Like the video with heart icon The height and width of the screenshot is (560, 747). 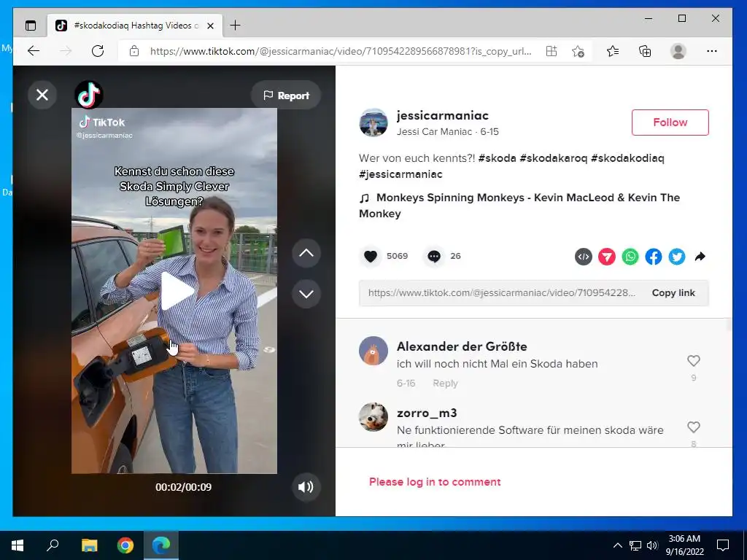371,256
